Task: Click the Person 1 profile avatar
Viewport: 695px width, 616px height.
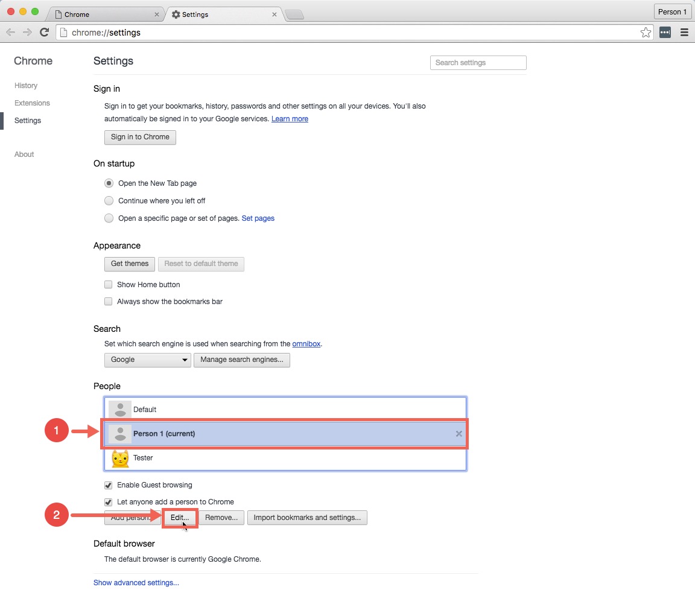Action: [x=120, y=434]
